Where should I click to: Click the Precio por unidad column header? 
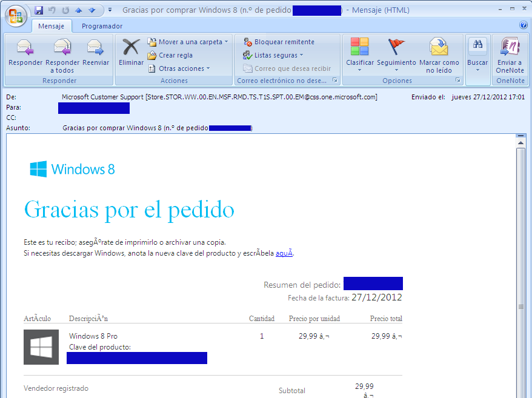[x=314, y=319]
